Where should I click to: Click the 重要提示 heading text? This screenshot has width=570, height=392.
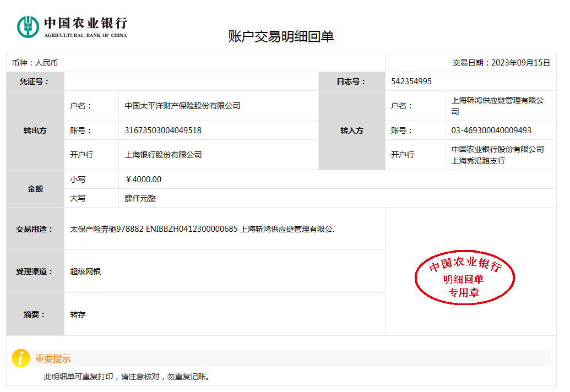click(x=53, y=358)
